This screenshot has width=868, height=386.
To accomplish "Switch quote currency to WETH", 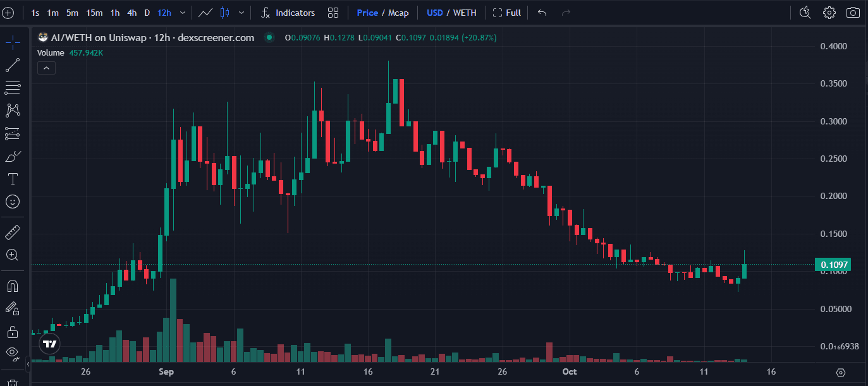I will (x=465, y=13).
